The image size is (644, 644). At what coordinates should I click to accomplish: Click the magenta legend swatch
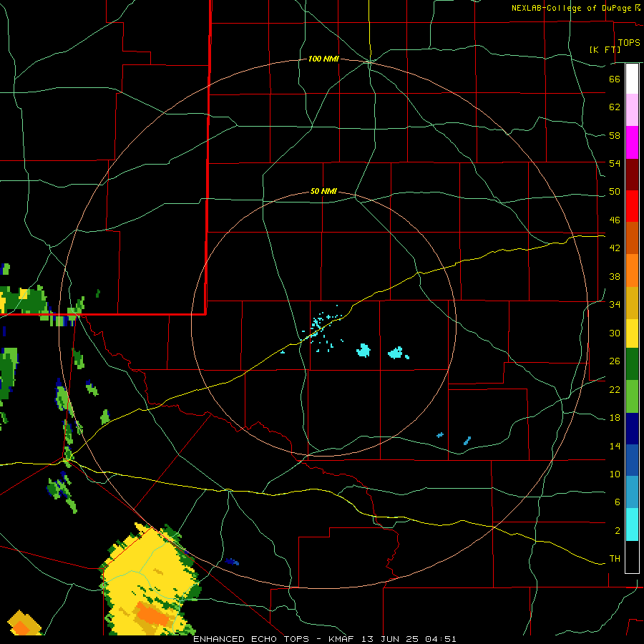click(632, 142)
